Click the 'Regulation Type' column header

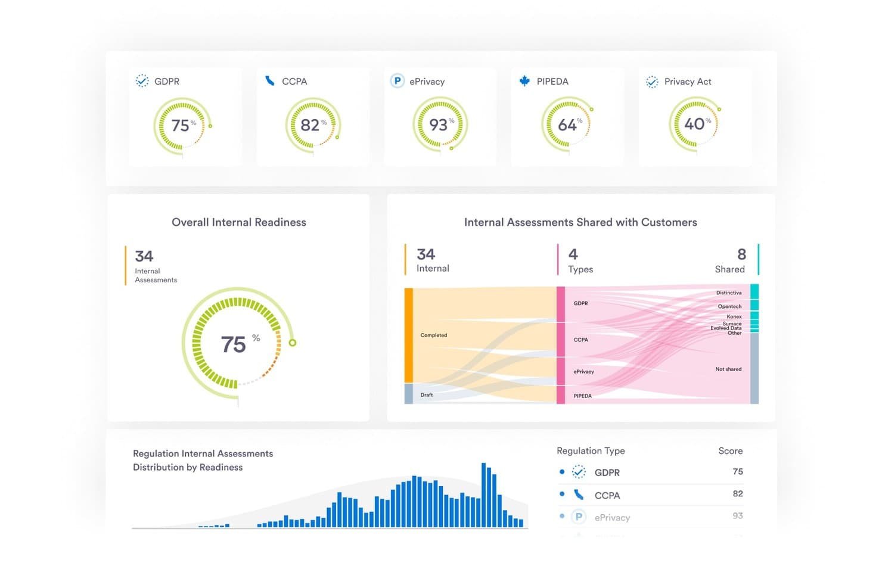(591, 451)
